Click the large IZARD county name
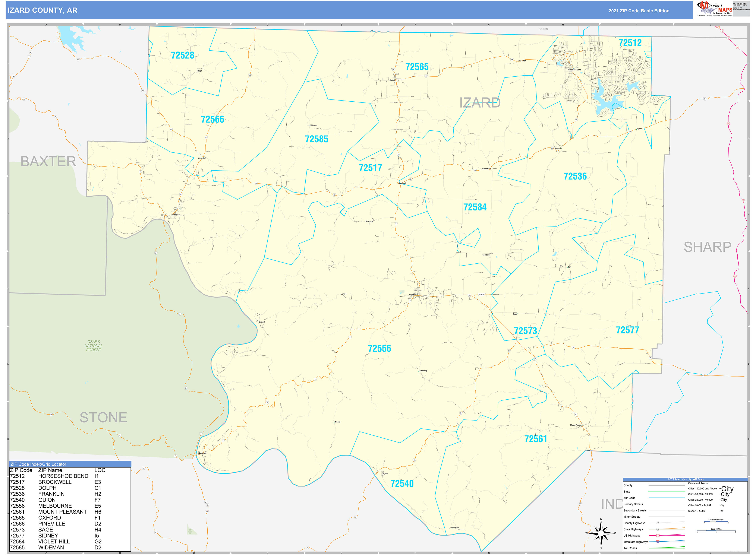 coord(480,103)
